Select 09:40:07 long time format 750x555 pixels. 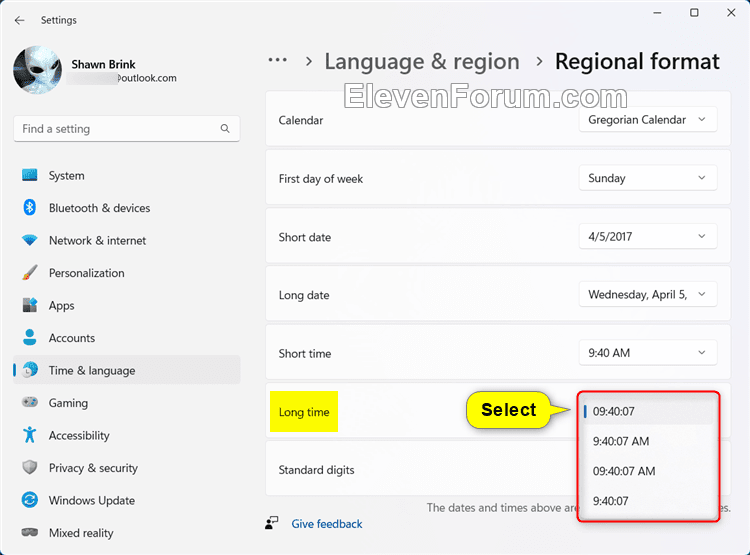pyautogui.click(x=648, y=411)
